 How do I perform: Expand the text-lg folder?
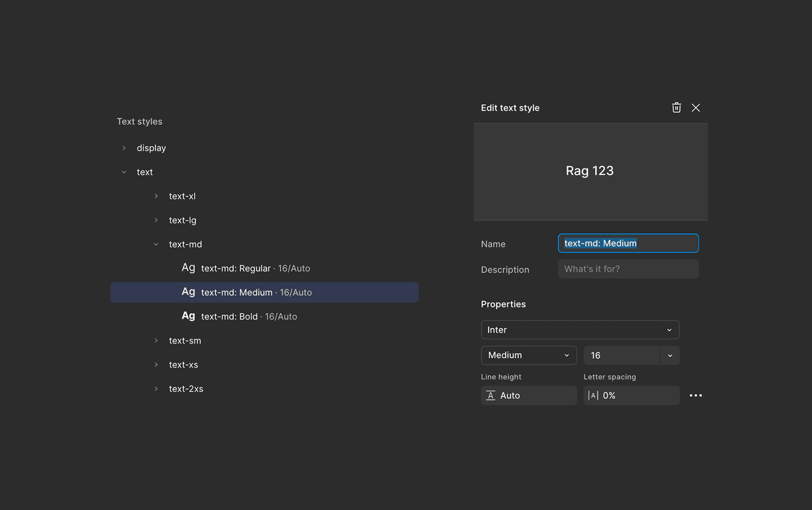[x=156, y=220]
